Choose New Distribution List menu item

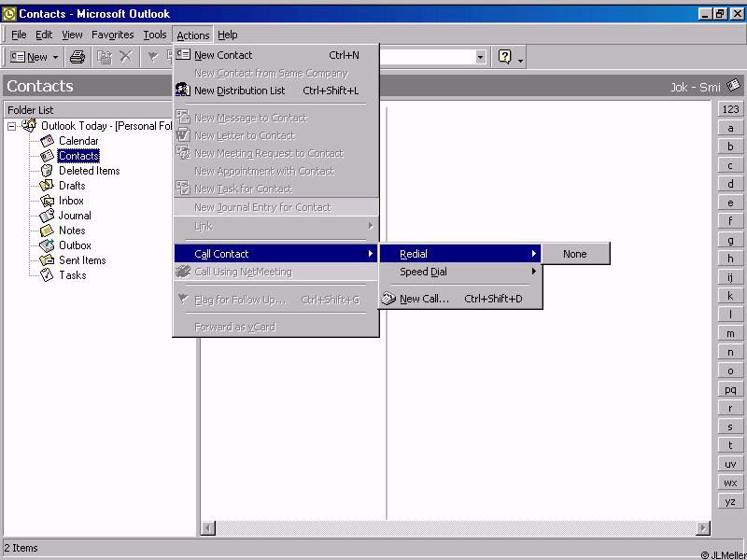pyautogui.click(x=276, y=91)
